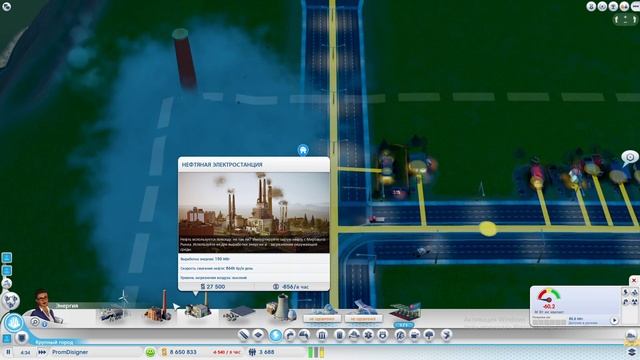
Task: Open the Waste disposal (trash can) menu
Action: tap(339, 336)
